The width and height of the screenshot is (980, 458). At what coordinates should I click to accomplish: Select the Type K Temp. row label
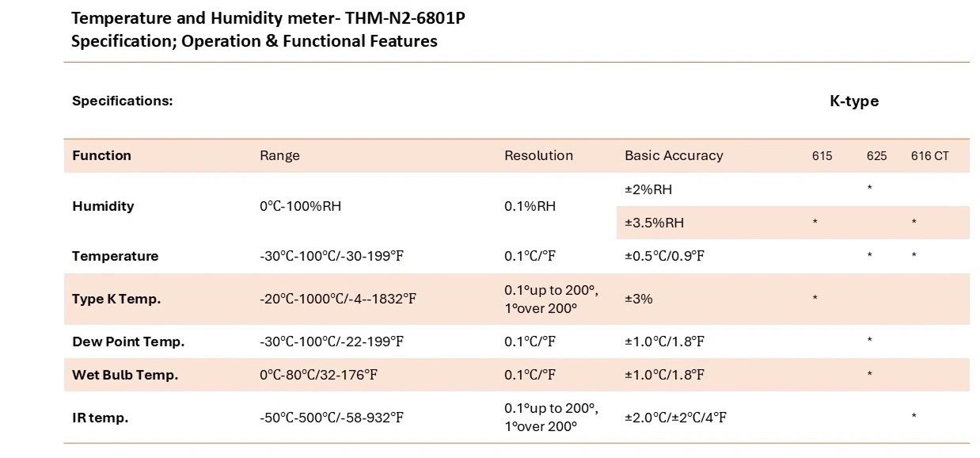tap(116, 299)
